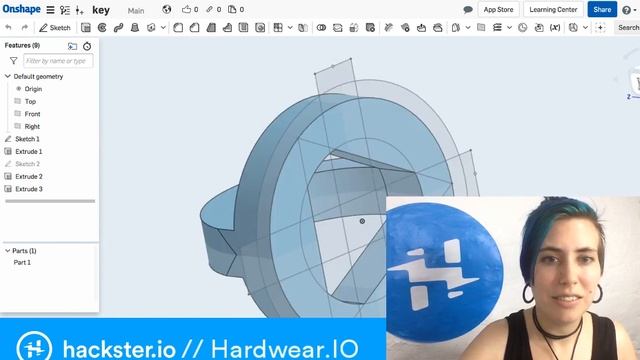Select the Replace face tool icon
Screen dimensions: 640x360
pyautogui.click(x=438, y=28)
